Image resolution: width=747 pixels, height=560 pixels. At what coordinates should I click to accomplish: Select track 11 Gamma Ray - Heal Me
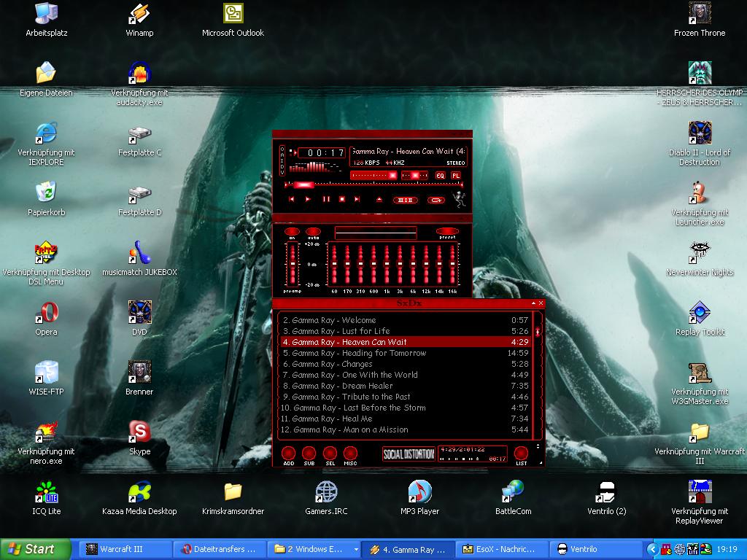point(405,419)
